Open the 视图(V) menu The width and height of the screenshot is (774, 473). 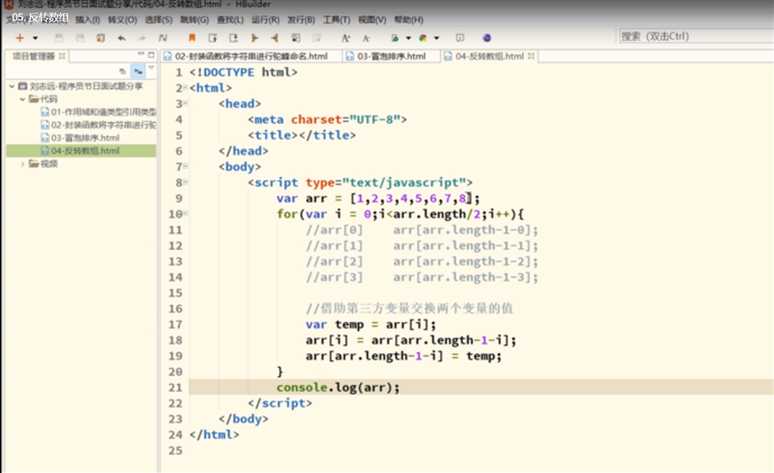point(372,20)
